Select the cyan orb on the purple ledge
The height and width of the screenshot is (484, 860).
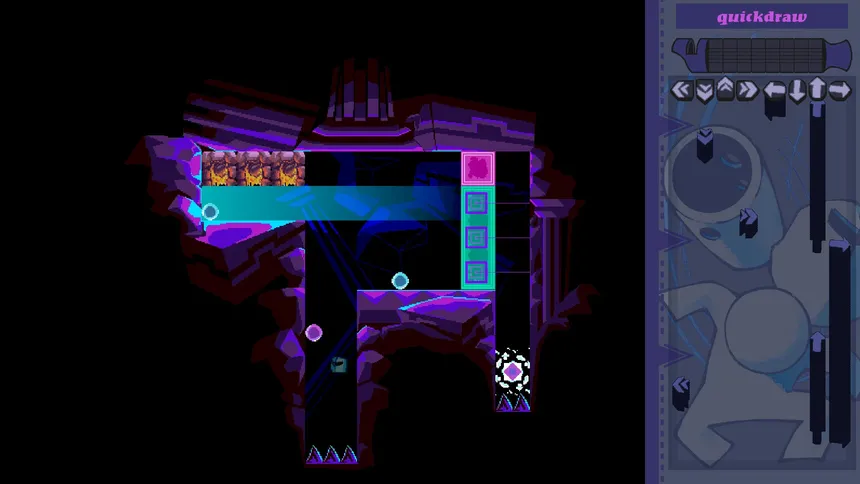(x=400, y=281)
